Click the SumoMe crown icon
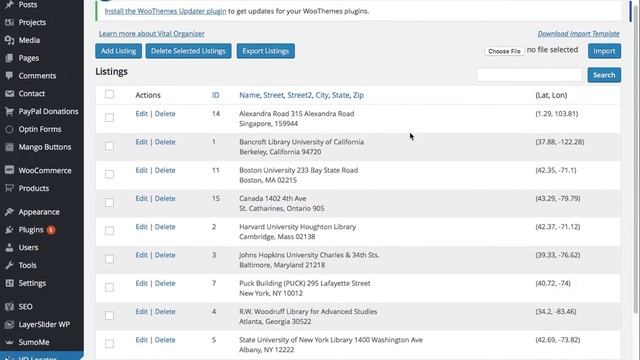 (x=9, y=342)
